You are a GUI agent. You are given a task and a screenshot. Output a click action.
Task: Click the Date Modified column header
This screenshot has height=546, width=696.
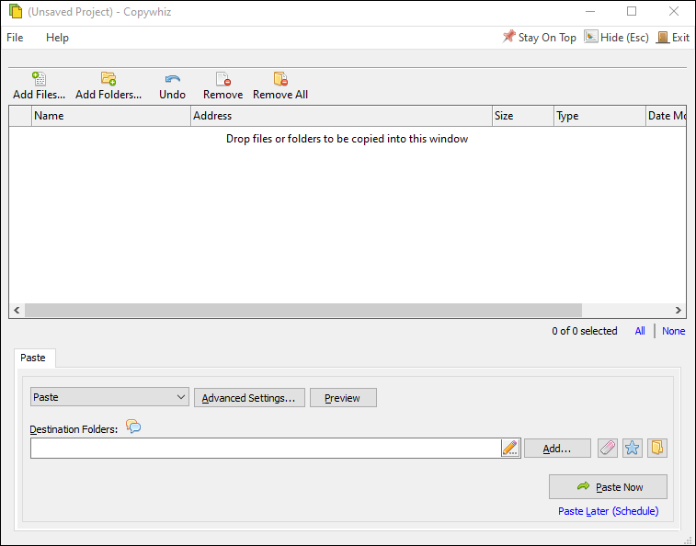(666, 116)
